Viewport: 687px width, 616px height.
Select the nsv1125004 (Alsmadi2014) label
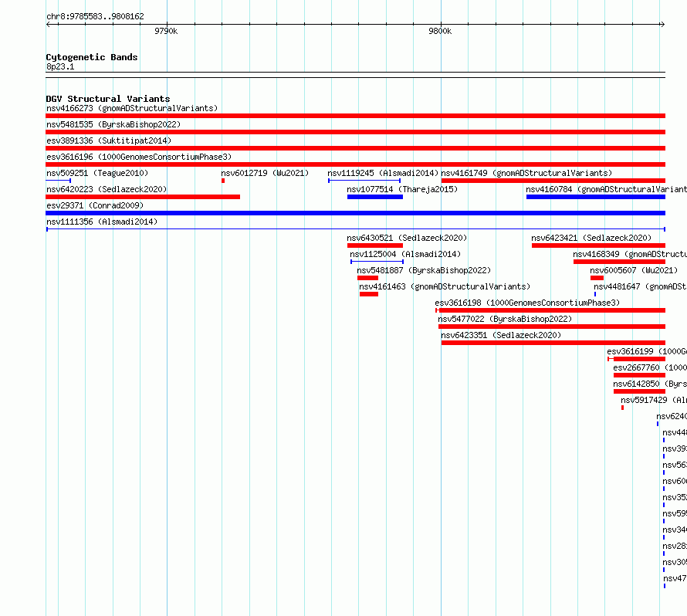click(x=404, y=254)
